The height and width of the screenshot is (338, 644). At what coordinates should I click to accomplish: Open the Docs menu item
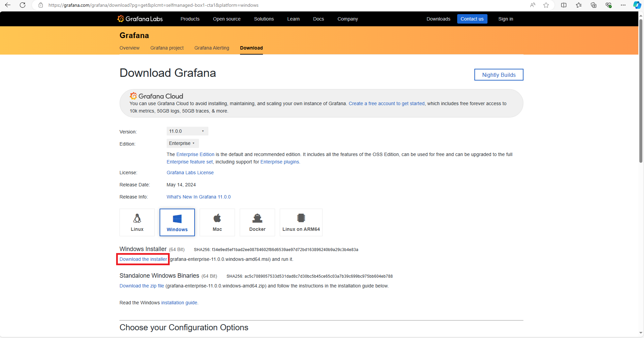coord(318,19)
